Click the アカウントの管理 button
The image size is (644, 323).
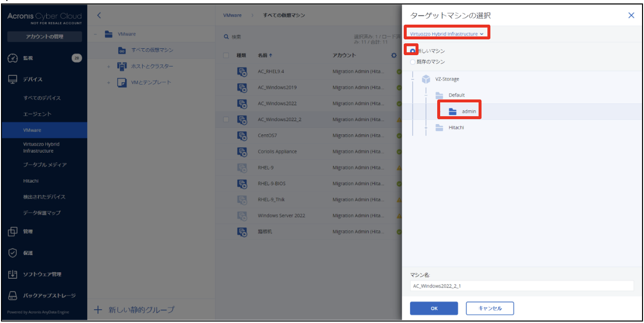click(x=44, y=37)
